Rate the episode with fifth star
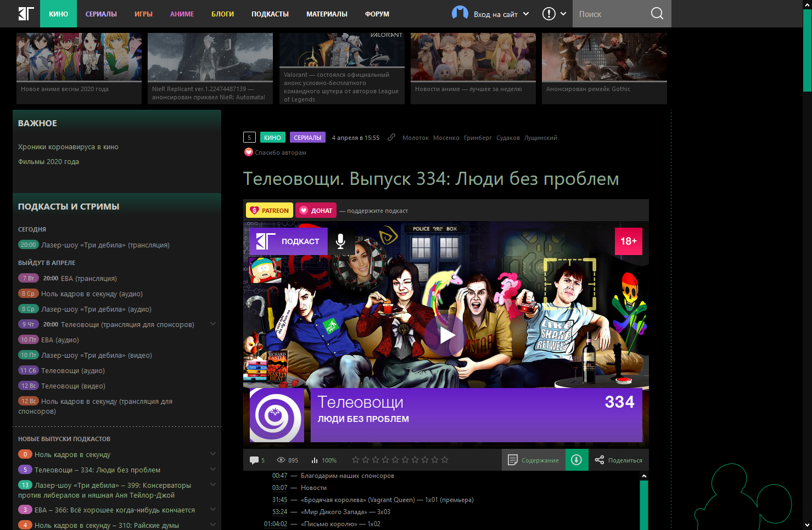The image size is (812, 530). [x=395, y=460]
